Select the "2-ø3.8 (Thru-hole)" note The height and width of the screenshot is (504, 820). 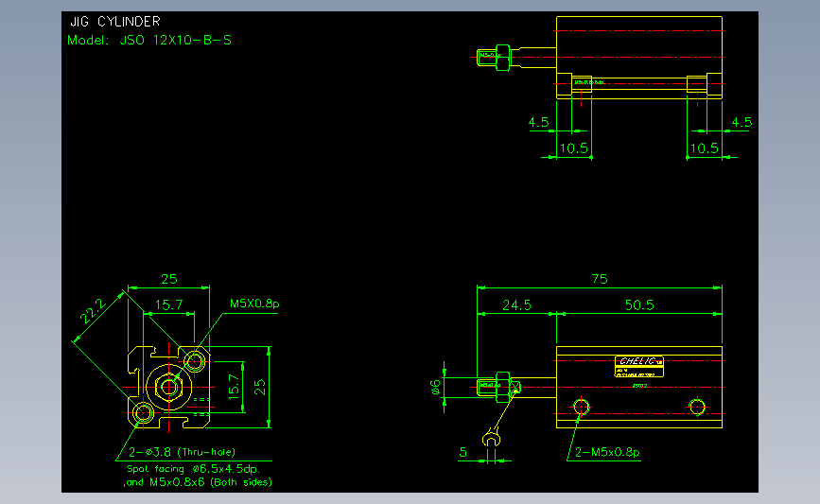pos(182,452)
